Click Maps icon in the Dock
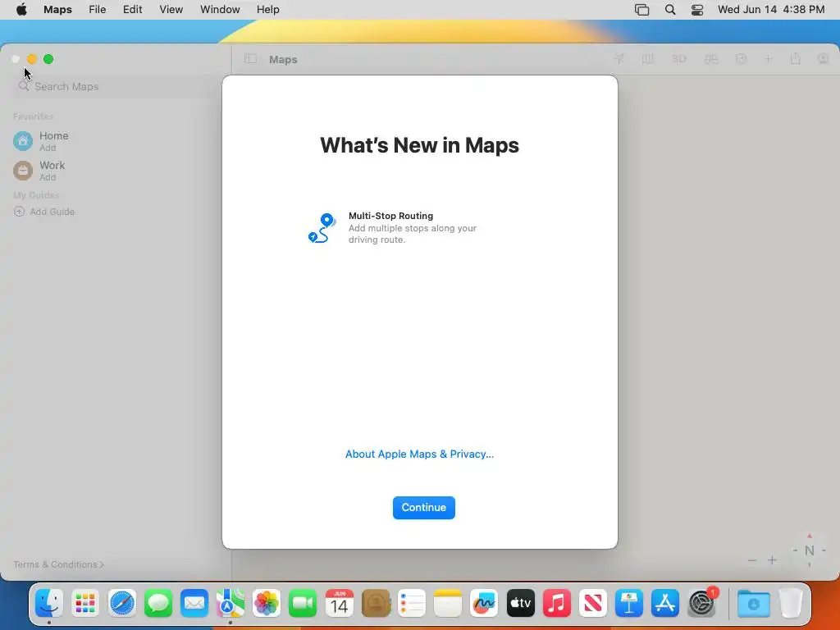 click(x=231, y=604)
